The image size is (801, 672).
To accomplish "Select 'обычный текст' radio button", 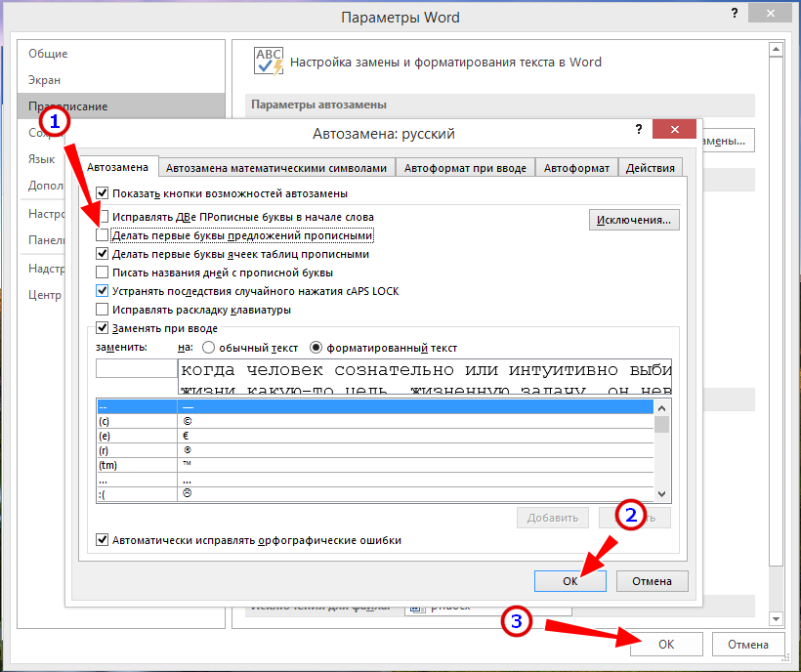I will [x=208, y=348].
